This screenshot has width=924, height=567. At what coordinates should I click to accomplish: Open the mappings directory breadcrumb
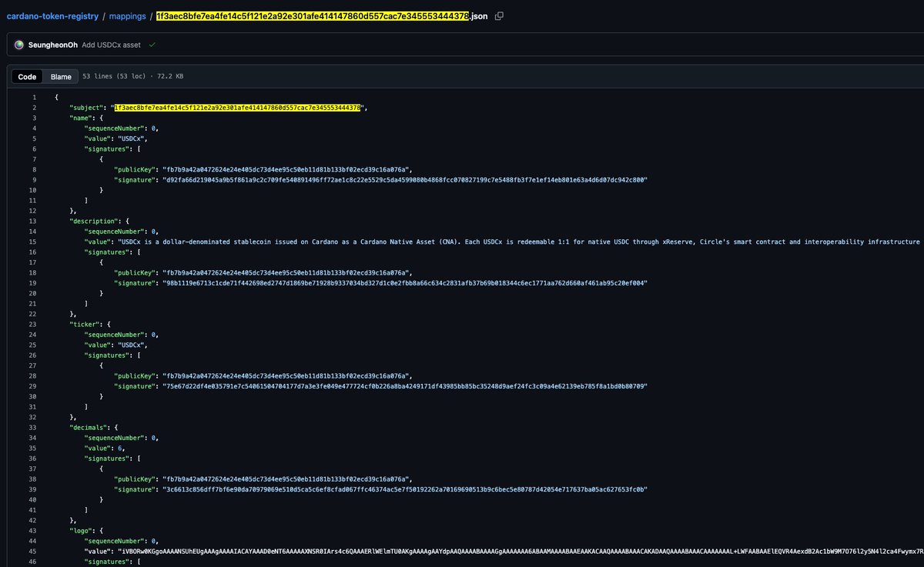click(x=127, y=15)
